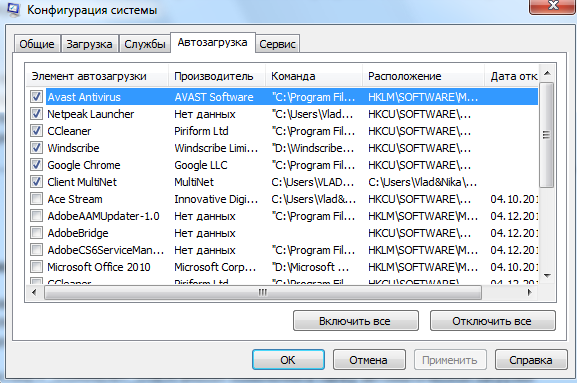This screenshot has width=577, height=383.
Task: Click the Windscribe Limi... manufacturer cell
Action: click(x=216, y=148)
